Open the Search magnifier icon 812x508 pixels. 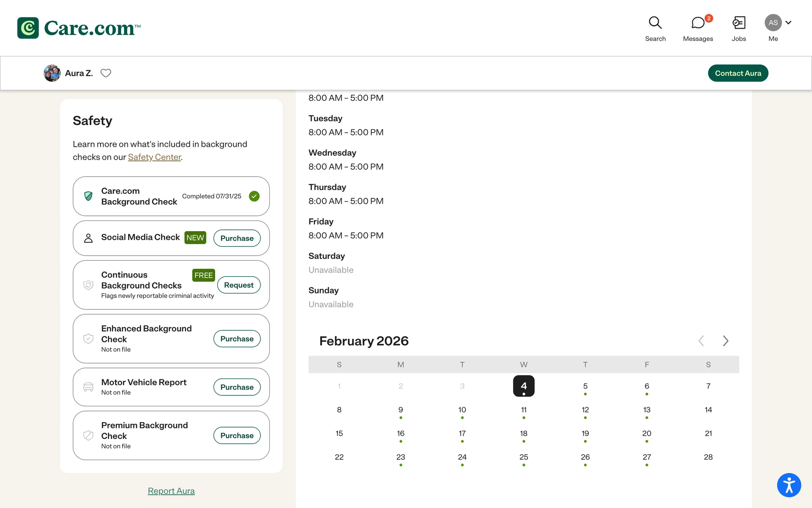655,23
